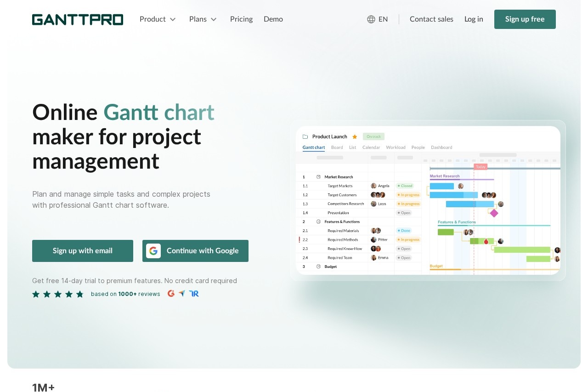Collapse the Budget task group

[318, 267]
